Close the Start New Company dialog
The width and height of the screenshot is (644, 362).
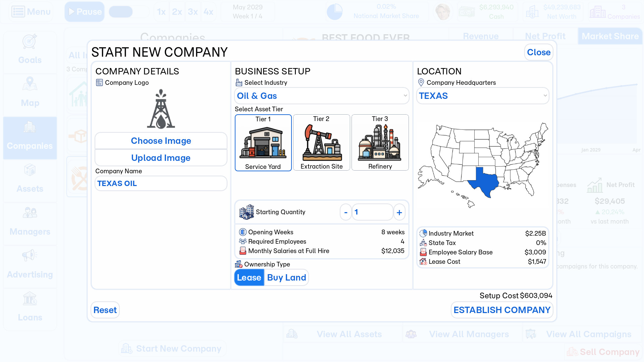[x=539, y=52]
